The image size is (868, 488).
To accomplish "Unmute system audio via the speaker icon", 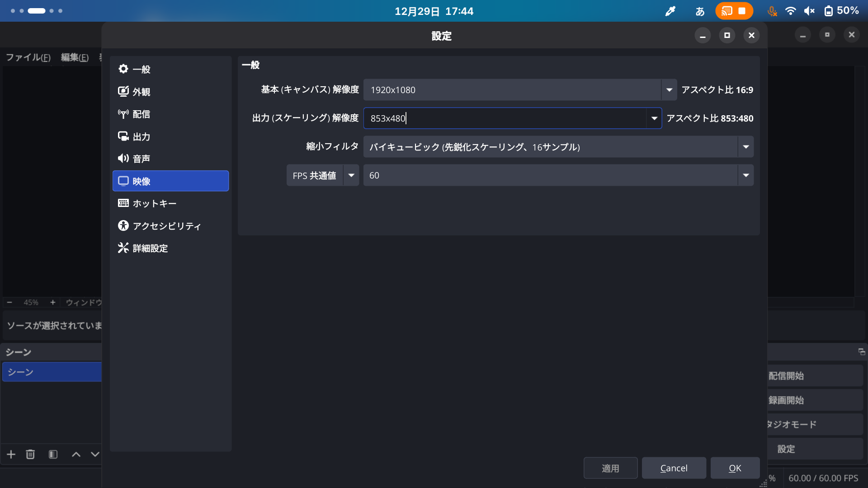I will tap(809, 10).
